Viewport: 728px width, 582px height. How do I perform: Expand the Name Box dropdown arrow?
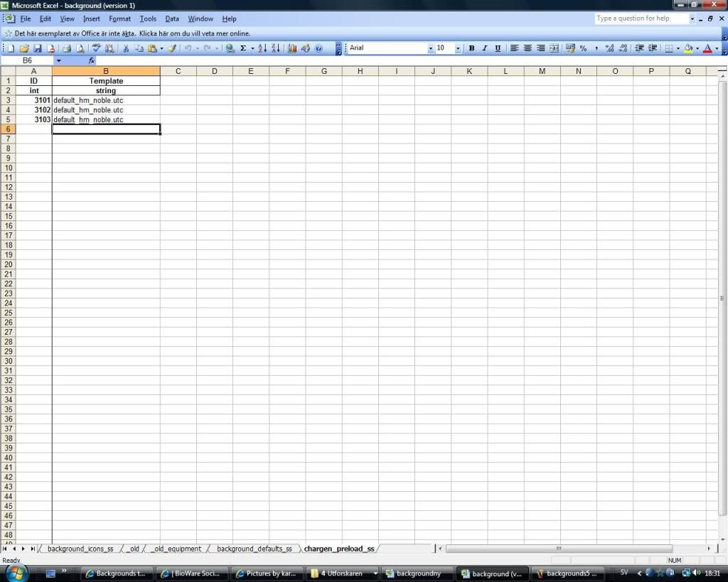point(59,61)
